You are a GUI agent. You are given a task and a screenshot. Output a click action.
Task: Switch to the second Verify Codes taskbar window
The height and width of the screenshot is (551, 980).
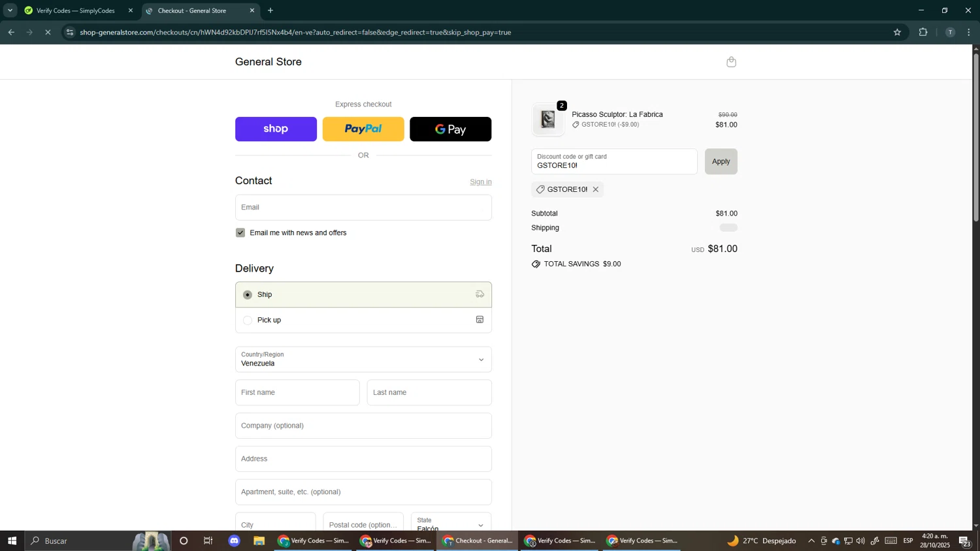395,541
